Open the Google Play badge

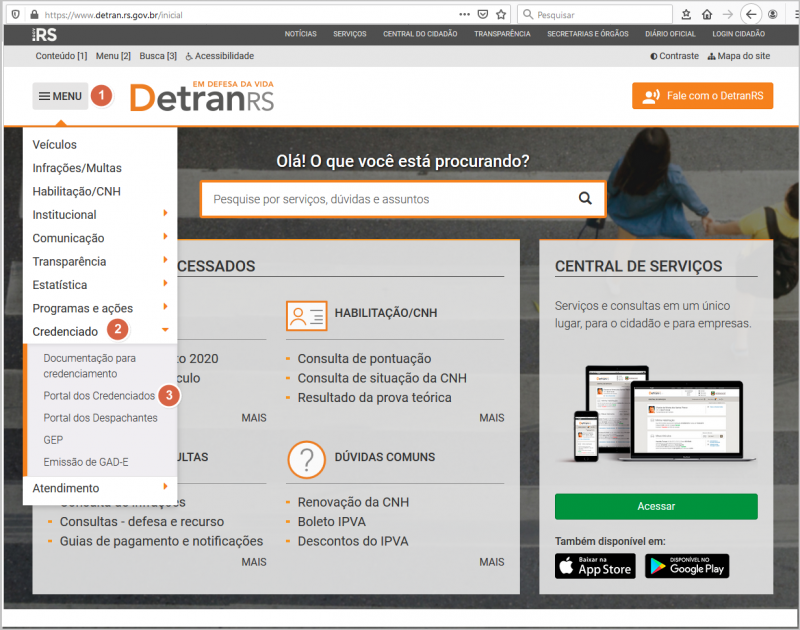(687, 566)
